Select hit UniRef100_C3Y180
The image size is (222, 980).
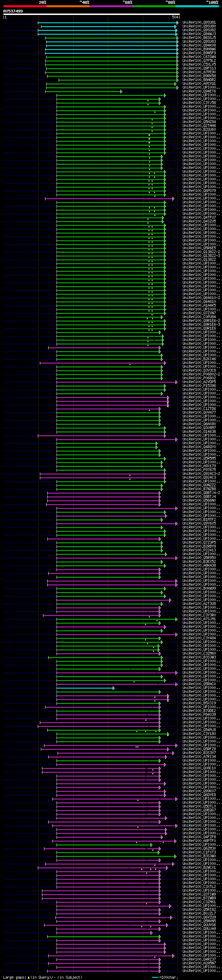(x=199, y=734)
